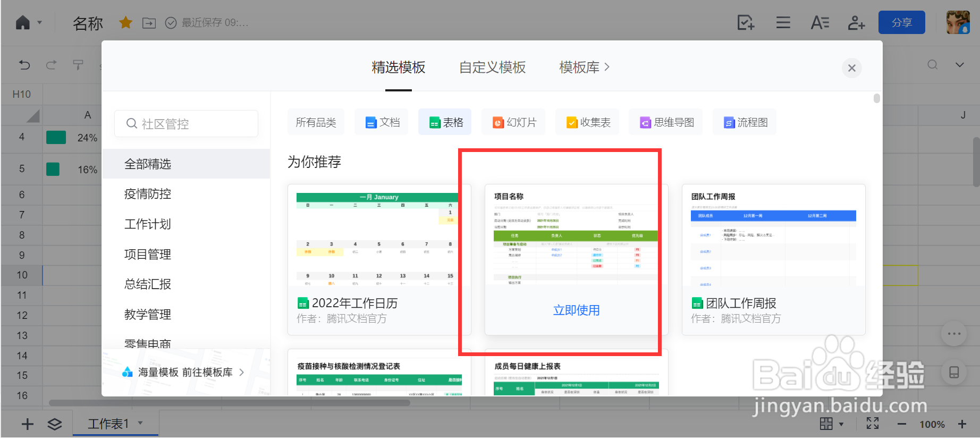Open the 成员每日健康上报表 template
The width and height of the screenshot is (980, 439).
pyautogui.click(x=576, y=373)
